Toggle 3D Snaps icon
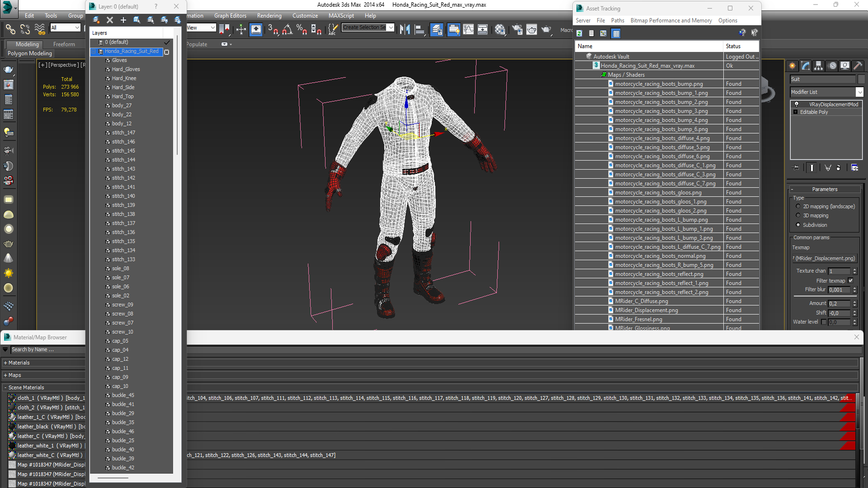This screenshot has width=868, height=488. (273, 29)
